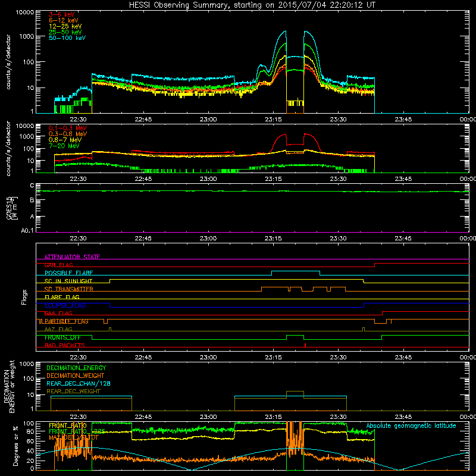Select the REAR_DEC_CHAN/128 legend label
Image resolution: width=476 pixels, height=476 pixels.
[x=79, y=383]
